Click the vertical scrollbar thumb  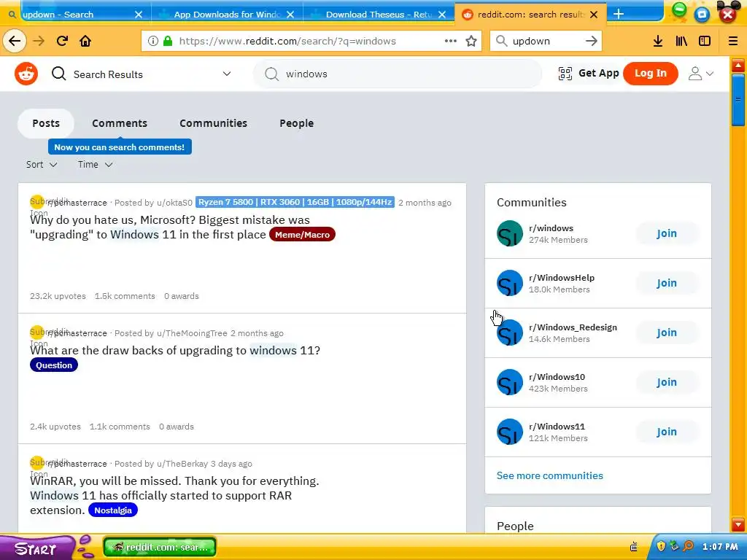pos(738,99)
